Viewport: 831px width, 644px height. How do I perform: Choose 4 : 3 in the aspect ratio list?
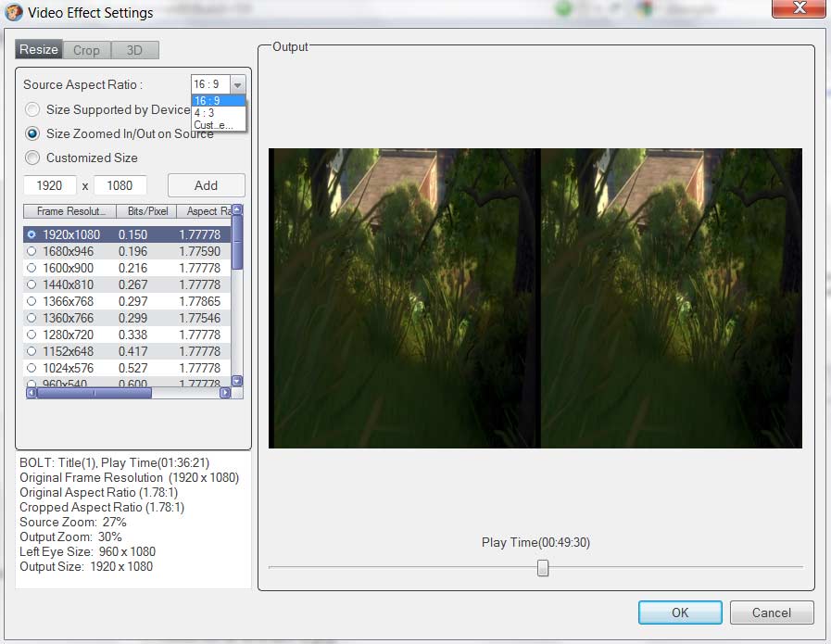(x=218, y=113)
